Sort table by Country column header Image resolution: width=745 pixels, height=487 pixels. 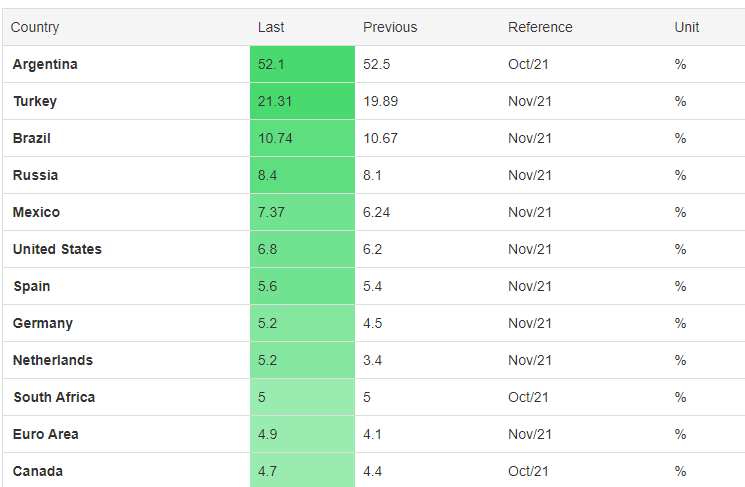(35, 28)
